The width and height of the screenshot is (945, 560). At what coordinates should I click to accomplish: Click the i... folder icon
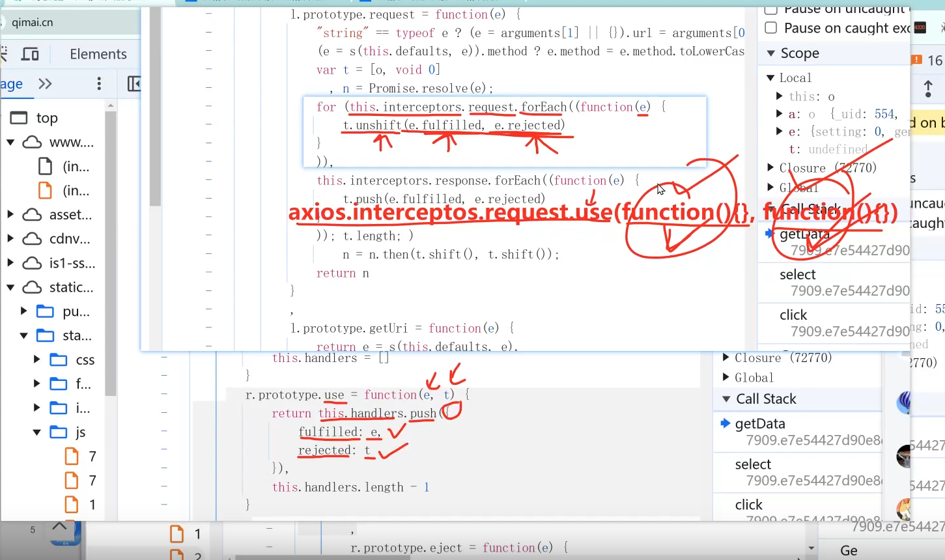[x=59, y=408]
